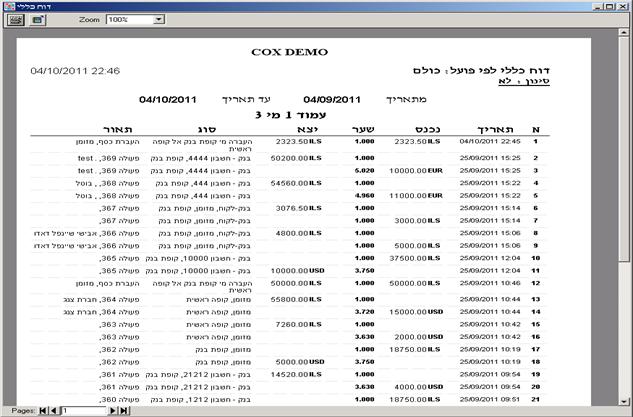Advance to the next page

(113, 410)
